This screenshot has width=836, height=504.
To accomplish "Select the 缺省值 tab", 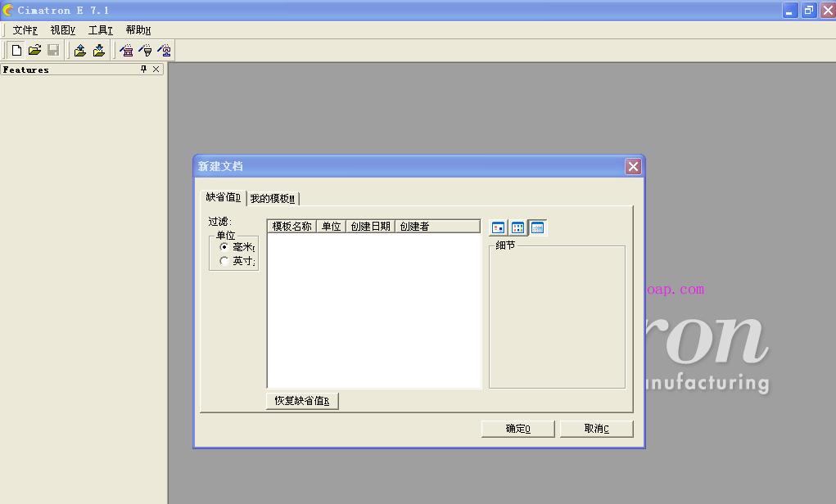I will click(x=223, y=197).
